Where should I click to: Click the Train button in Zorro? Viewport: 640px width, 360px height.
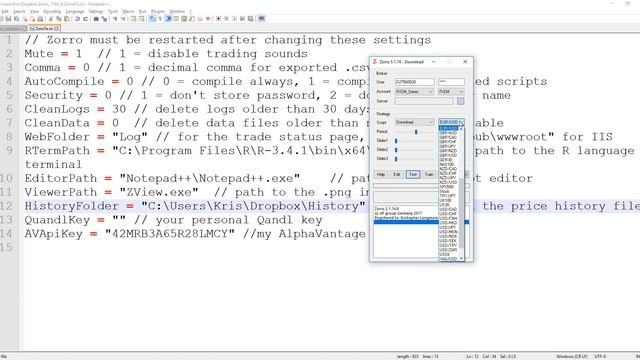pyautogui.click(x=429, y=174)
